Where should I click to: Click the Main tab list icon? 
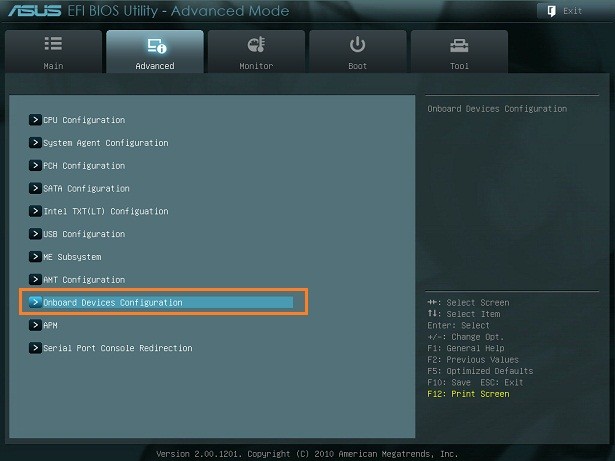(x=53, y=44)
